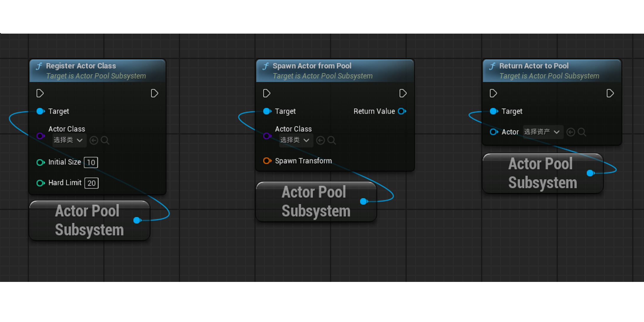Select Actor Pool Subsystem node under Register Actor Class
The image size is (644, 322).
(x=89, y=221)
